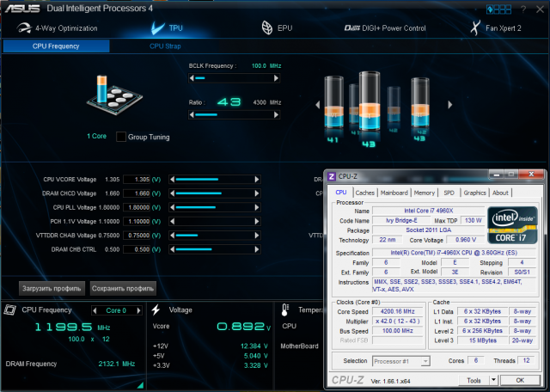The image size is (550, 392).
Task: Click the Tools button in CPU-Z
Action: pos(474,380)
